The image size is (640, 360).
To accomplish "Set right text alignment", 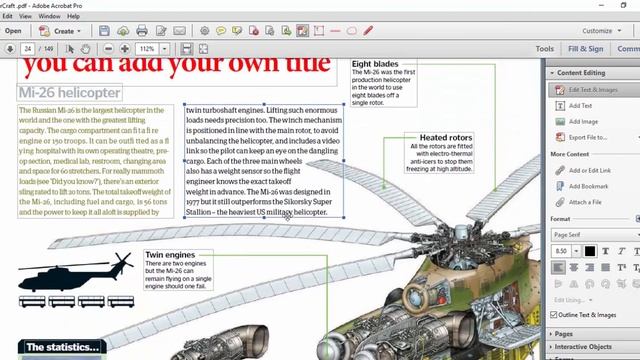I will [x=589, y=268].
